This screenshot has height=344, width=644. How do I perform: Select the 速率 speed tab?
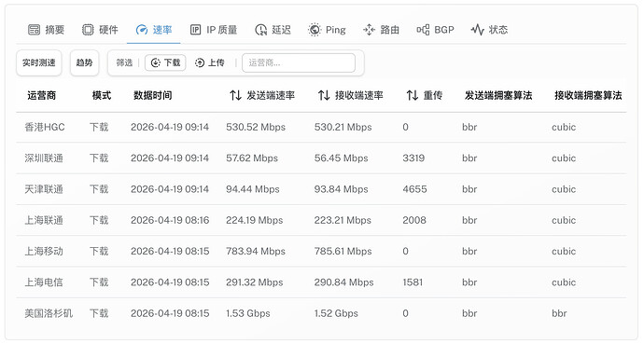click(x=154, y=30)
